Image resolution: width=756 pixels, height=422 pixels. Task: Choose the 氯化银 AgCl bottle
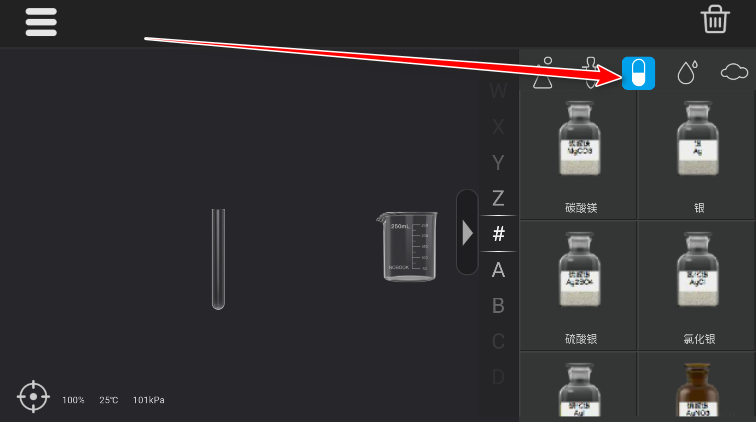698,286
